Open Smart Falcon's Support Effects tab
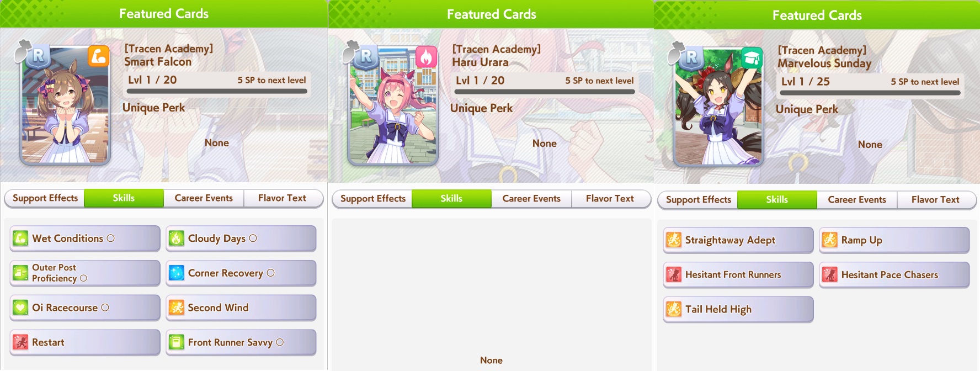 pyautogui.click(x=45, y=198)
